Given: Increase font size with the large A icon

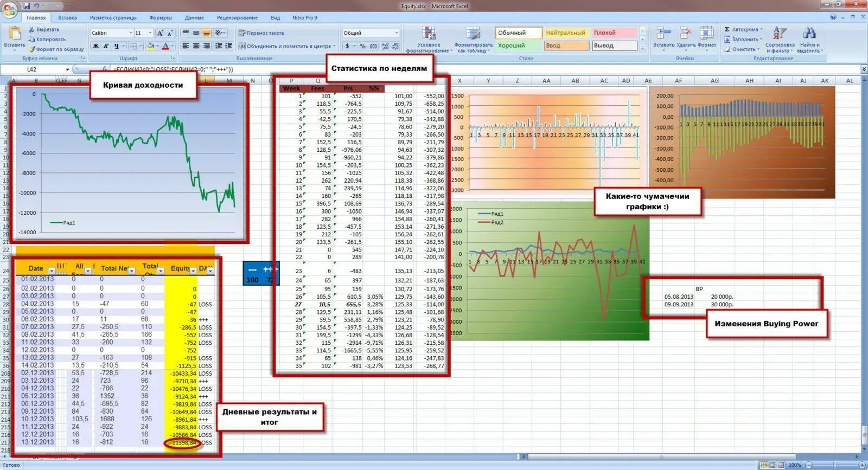Looking at the screenshot, I should pos(160,33).
